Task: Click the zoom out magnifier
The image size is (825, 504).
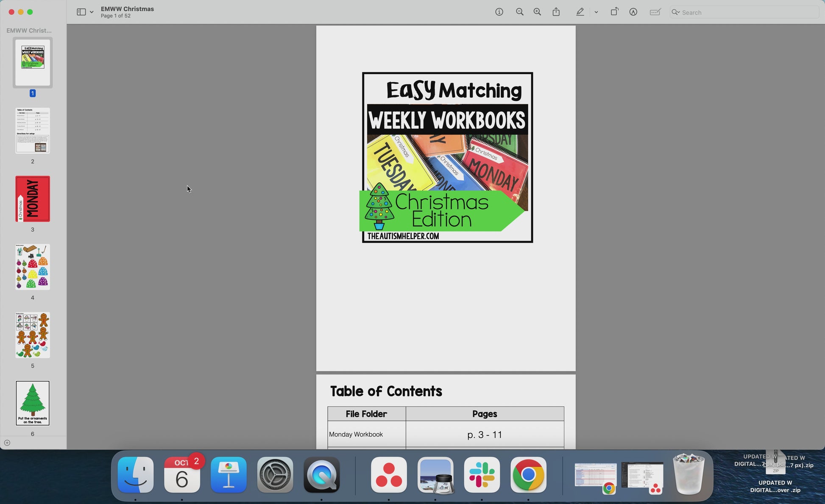Action: click(x=519, y=12)
